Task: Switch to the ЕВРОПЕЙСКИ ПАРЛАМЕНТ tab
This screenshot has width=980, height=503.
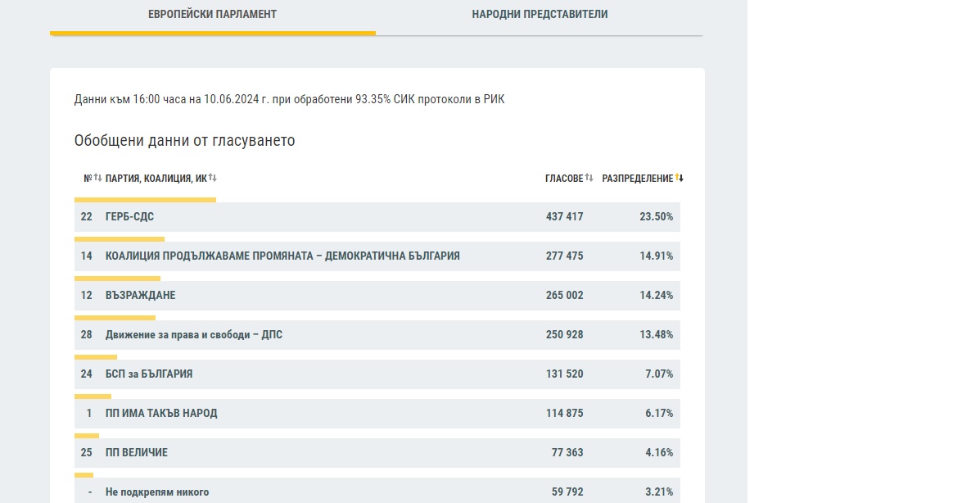Action: (212, 15)
